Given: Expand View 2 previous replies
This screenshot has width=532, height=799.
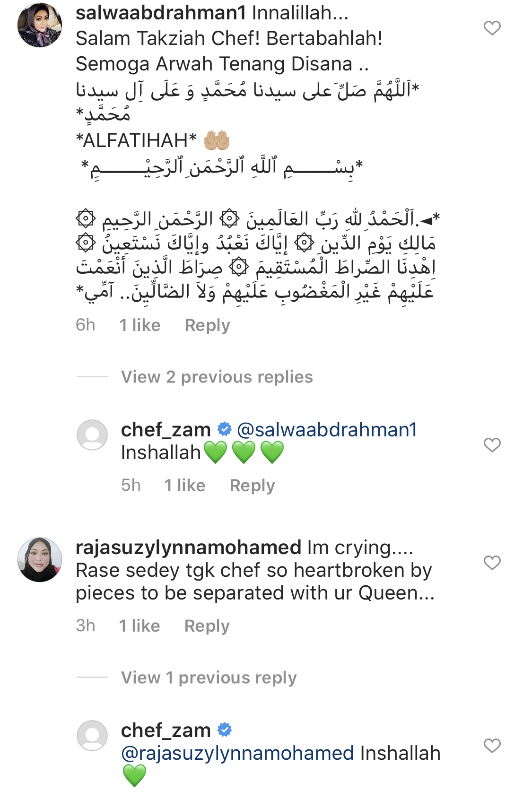Looking at the screenshot, I should 217,377.
